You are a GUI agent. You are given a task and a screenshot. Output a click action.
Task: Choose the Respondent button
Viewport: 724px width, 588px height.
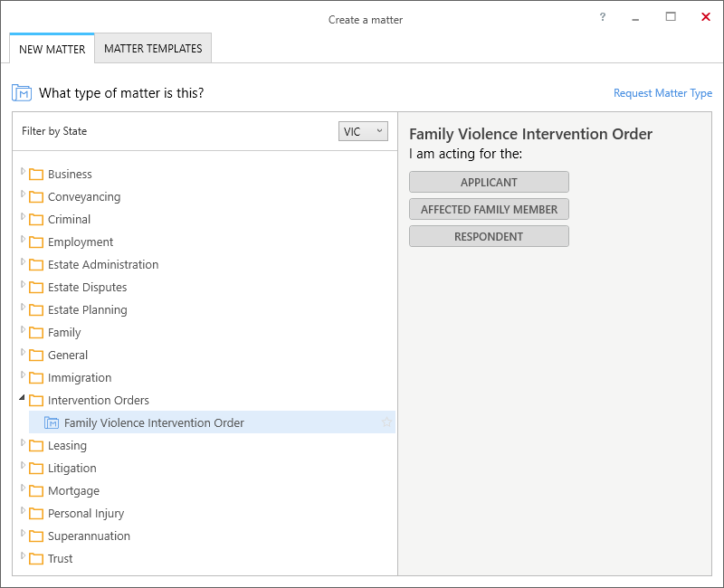pos(489,237)
